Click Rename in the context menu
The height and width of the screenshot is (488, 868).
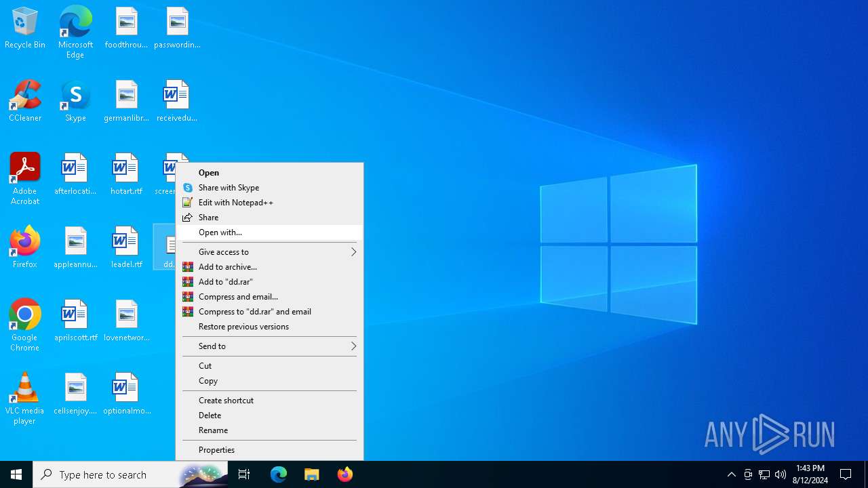pos(269,430)
